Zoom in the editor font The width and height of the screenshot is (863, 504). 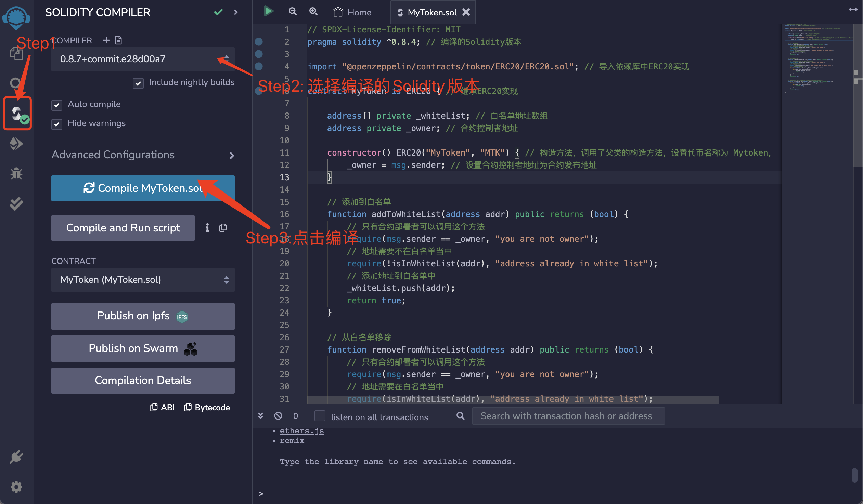pyautogui.click(x=313, y=12)
